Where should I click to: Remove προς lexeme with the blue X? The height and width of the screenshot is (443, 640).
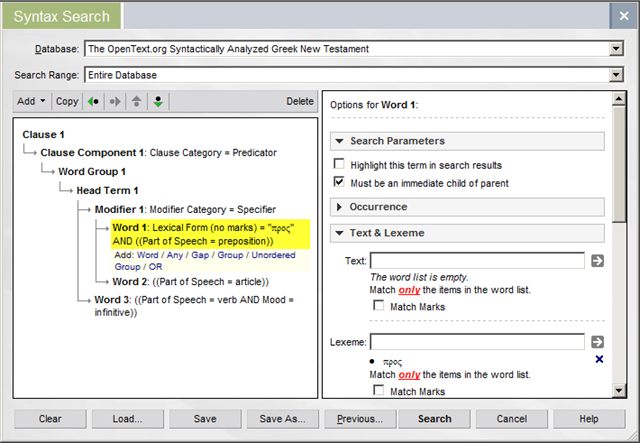tap(599, 359)
